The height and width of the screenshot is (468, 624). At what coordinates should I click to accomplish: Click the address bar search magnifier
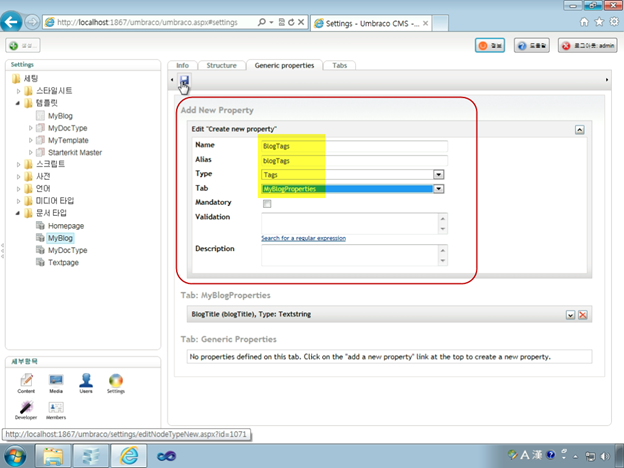261,22
